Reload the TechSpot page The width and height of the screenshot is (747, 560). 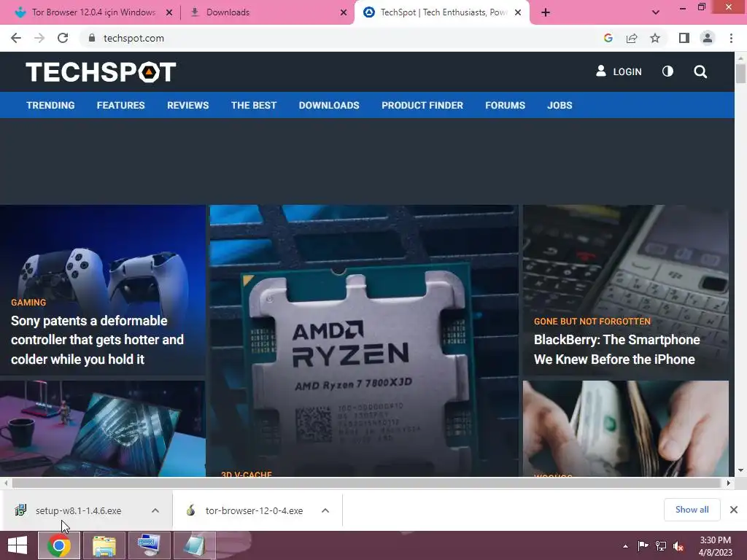[63, 38]
